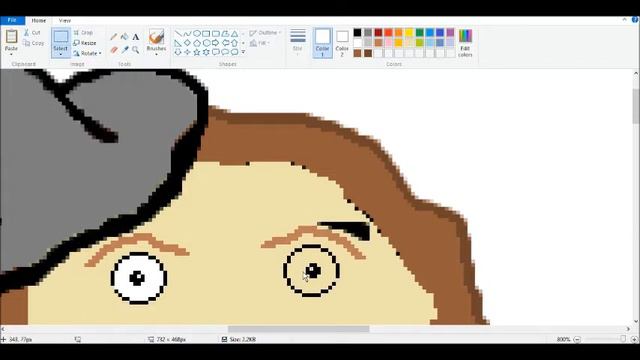This screenshot has width=640, height=360.
Task: Click the Resize button
Action: coord(85,43)
